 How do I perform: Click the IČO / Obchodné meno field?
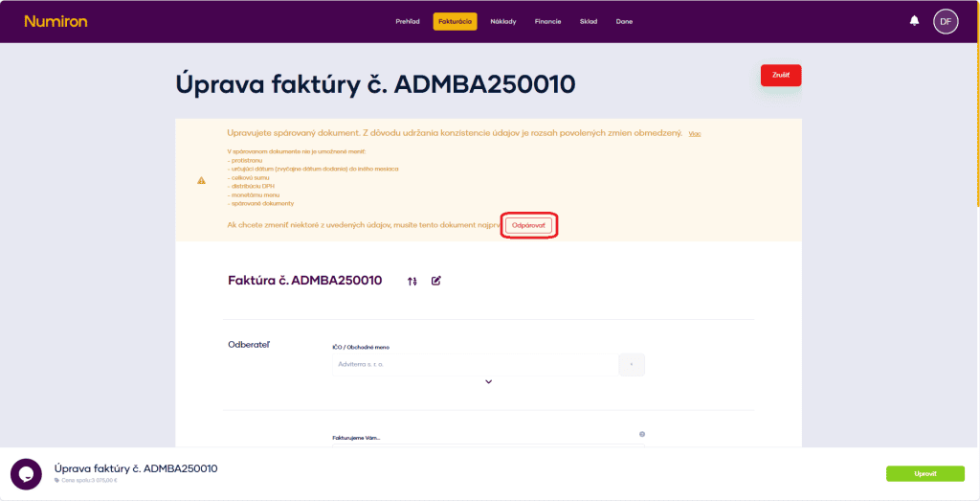tap(475, 364)
